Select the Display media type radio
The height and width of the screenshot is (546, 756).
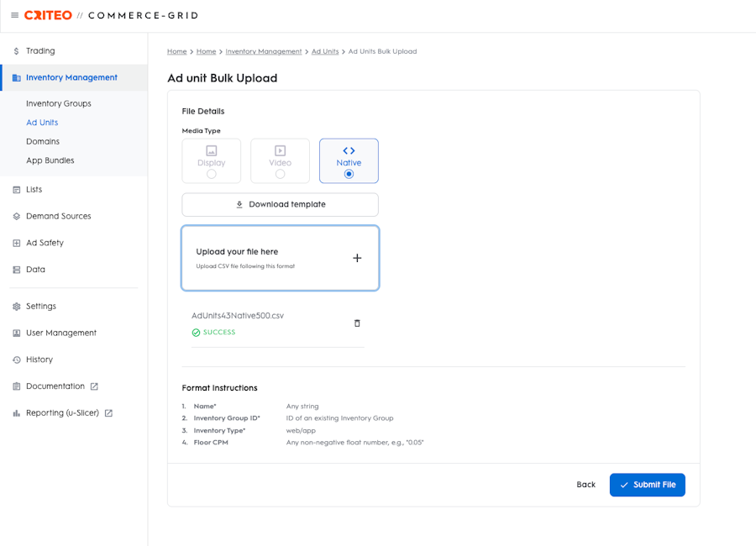pos(212,174)
